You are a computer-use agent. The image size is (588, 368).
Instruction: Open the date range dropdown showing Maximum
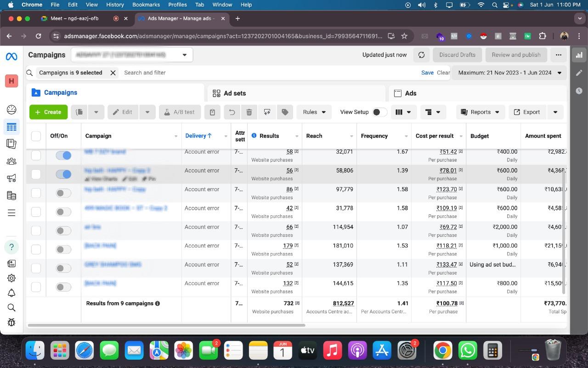(509, 73)
